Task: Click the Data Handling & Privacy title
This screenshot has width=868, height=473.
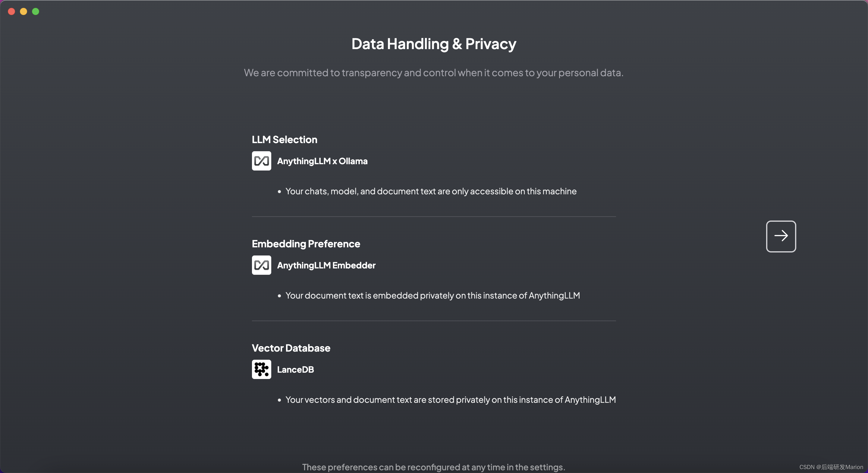Action: (x=434, y=44)
